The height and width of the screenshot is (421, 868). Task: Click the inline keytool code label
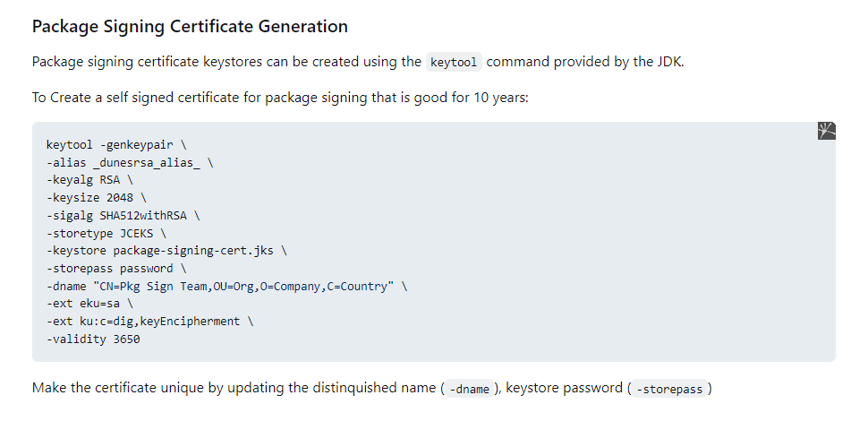click(x=454, y=63)
